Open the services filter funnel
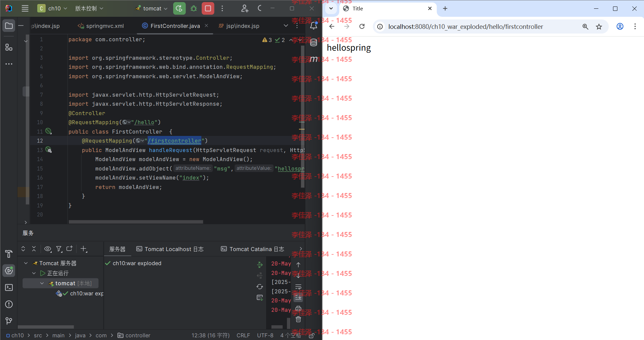 point(59,249)
